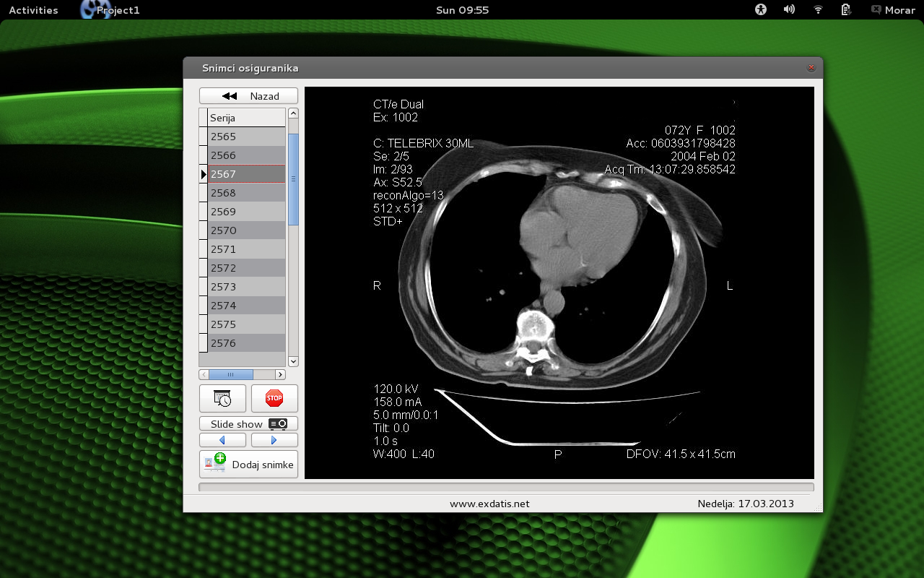Click the date Nedelja: 17.03.2013

pos(746,504)
